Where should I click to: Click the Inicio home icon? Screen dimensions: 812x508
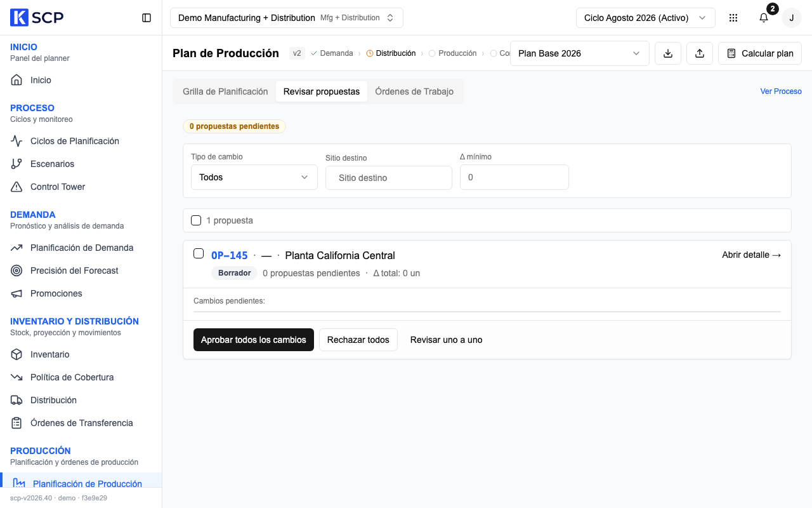16,80
